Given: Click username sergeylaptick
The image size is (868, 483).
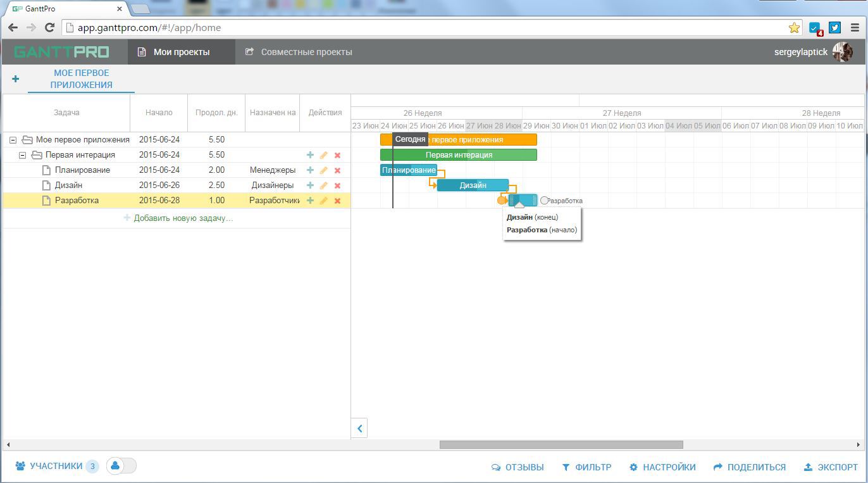Looking at the screenshot, I should click(x=801, y=52).
